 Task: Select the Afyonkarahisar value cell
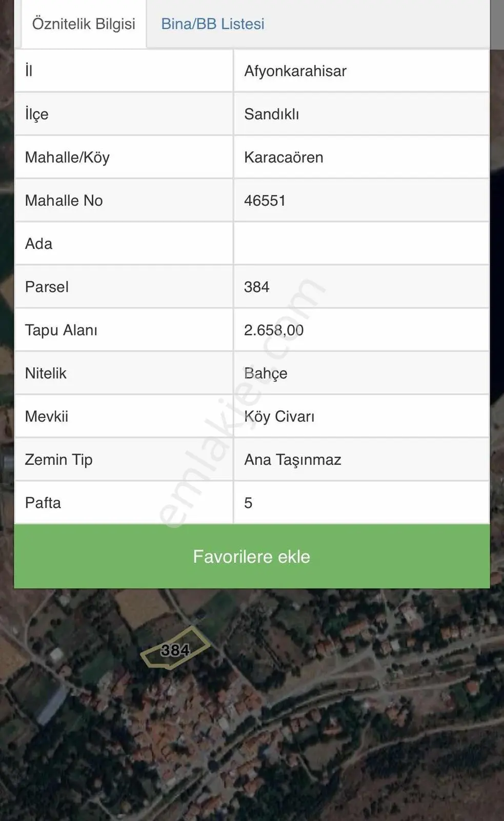click(x=361, y=71)
